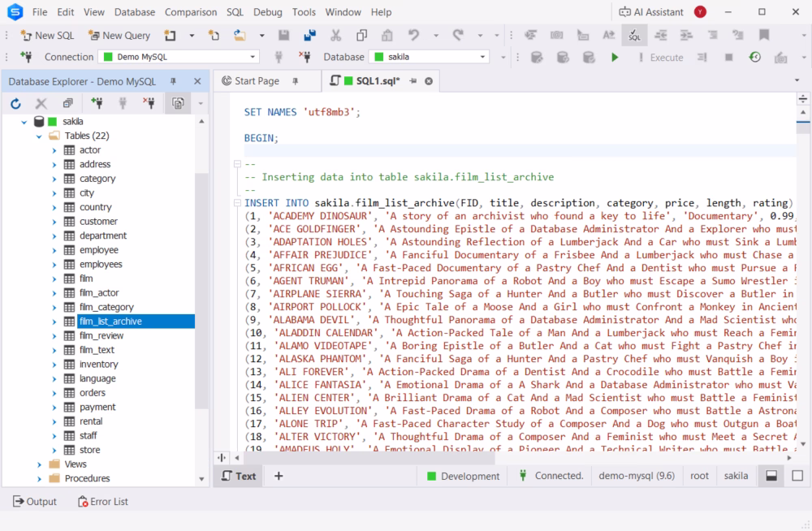This screenshot has width=812, height=531.
Task: Toggle the single pane layout icon
Action: click(797, 476)
